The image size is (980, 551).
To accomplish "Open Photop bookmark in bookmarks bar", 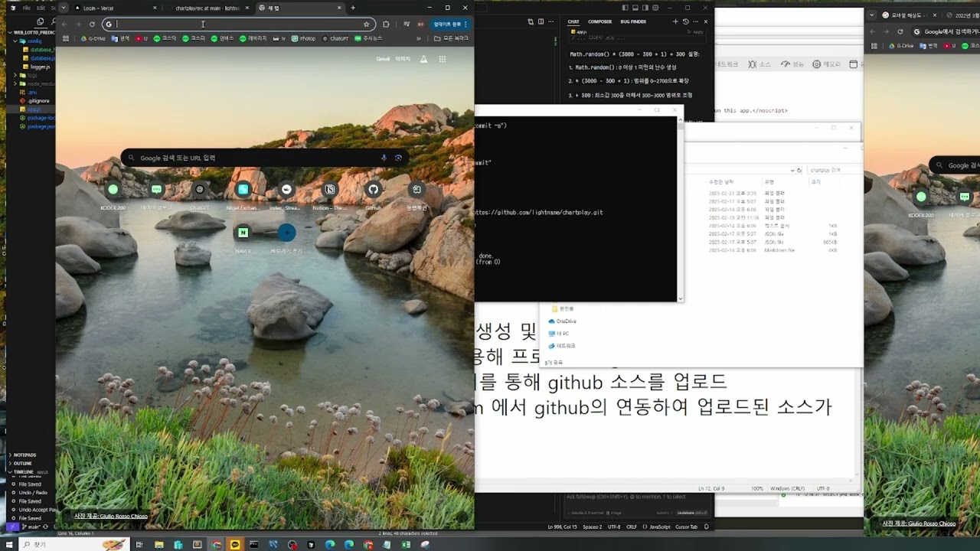I will point(304,37).
